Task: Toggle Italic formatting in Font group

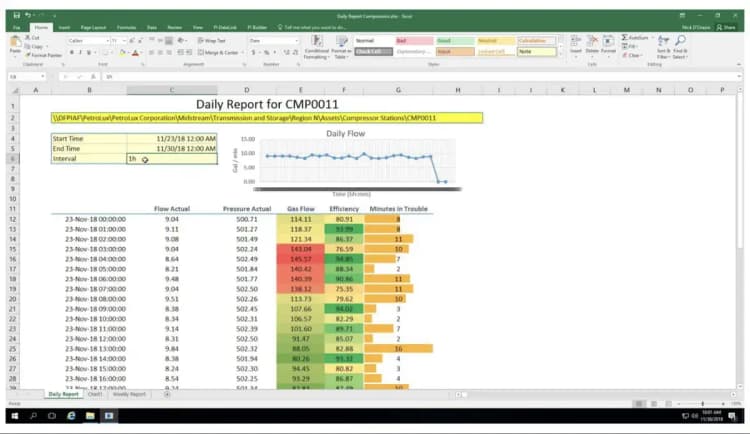Action: pyautogui.click(x=79, y=52)
